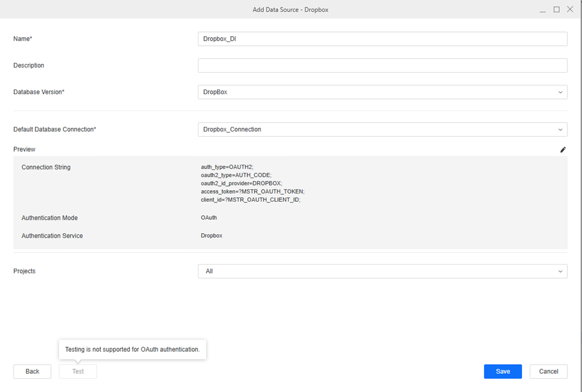Click the Authentication Service label

(52, 236)
